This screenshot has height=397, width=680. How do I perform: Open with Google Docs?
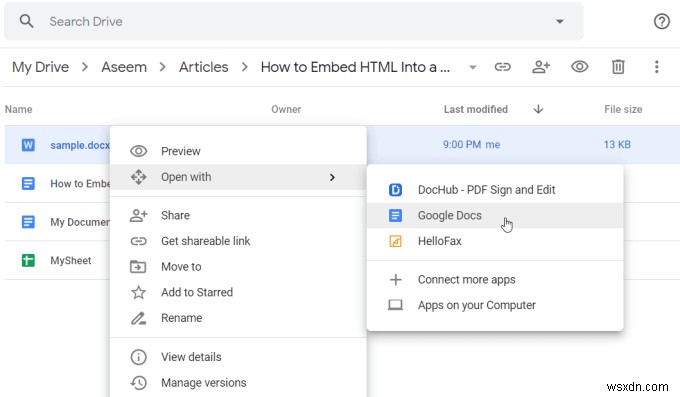495,215
